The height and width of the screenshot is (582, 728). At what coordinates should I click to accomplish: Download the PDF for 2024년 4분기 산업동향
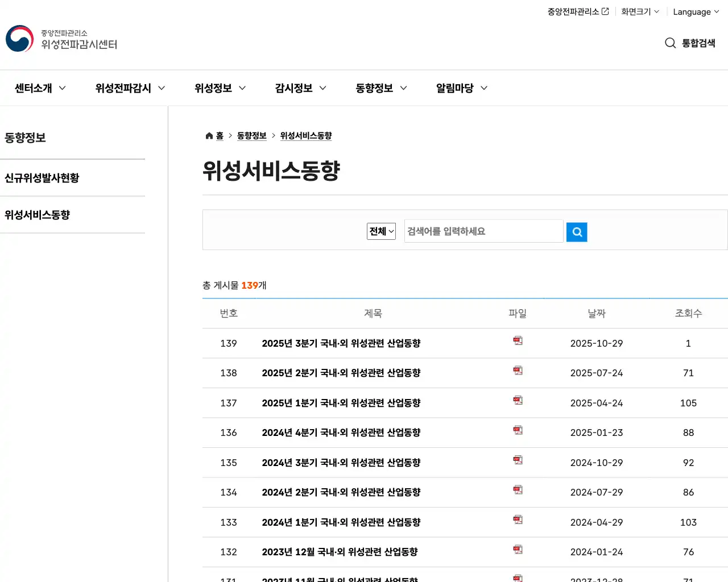(518, 430)
